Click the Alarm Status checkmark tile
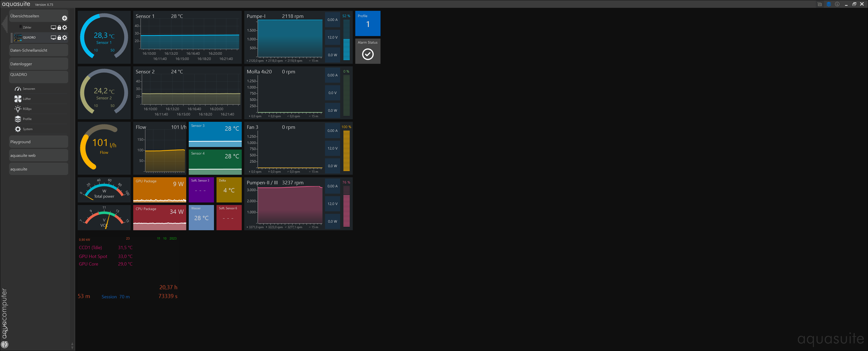Screen dimensions: 868x351 [x=368, y=54]
